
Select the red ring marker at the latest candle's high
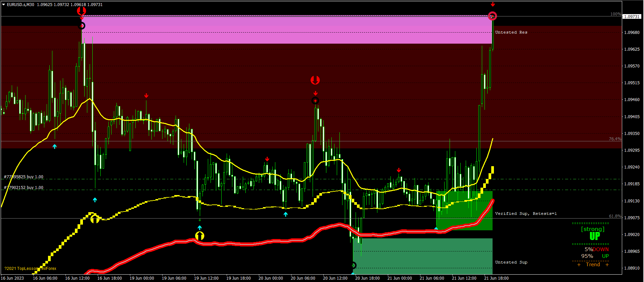492,16
